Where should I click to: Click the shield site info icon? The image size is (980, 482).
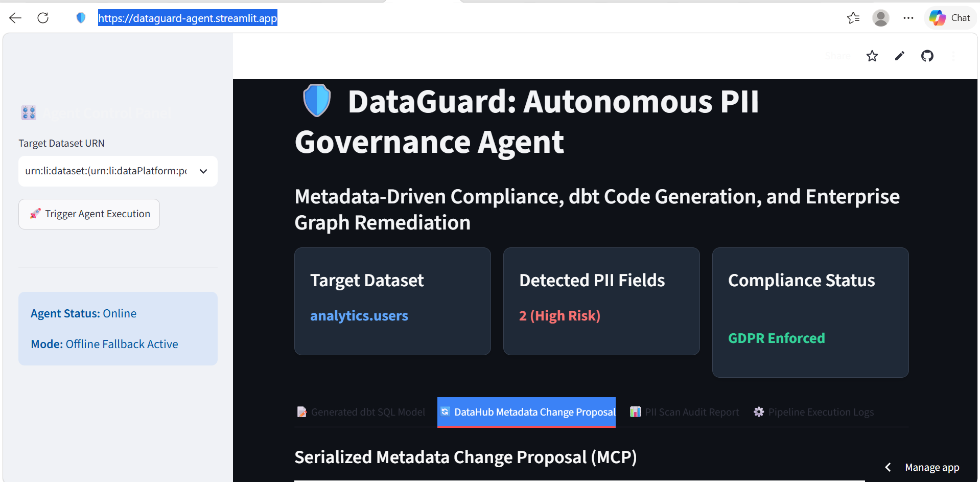tap(81, 18)
